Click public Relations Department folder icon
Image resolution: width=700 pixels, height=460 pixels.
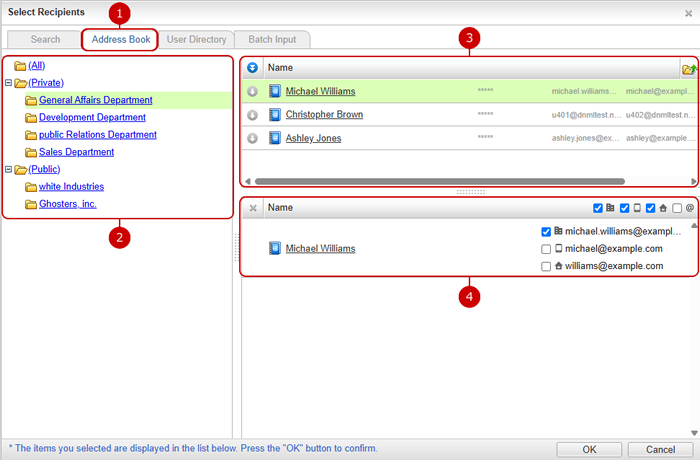31,135
